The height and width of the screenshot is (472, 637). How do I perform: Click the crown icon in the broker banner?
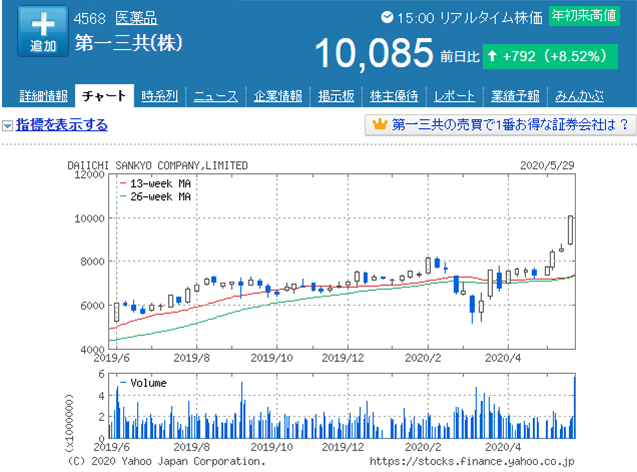[x=379, y=124]
